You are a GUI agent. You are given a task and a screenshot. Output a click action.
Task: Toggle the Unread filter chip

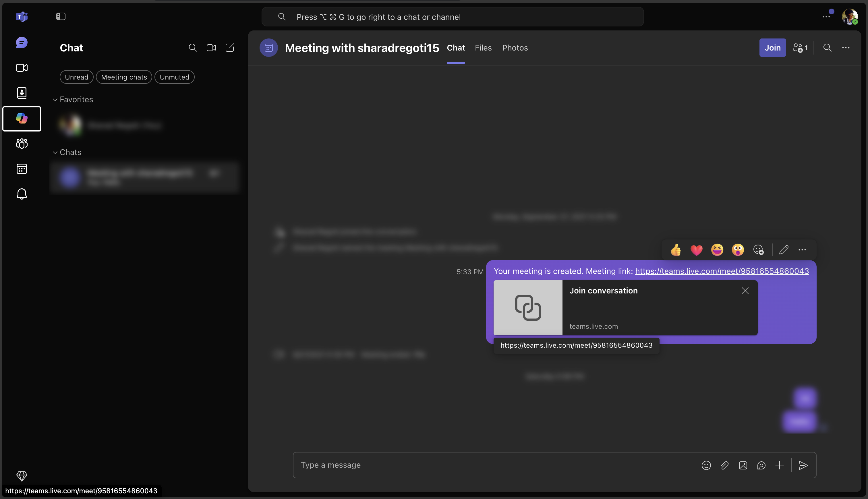tap(76, 77)
